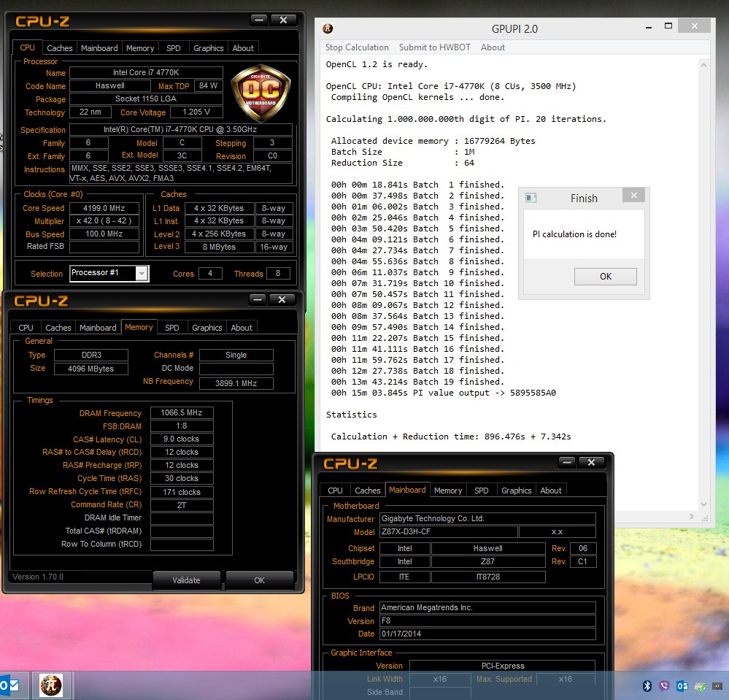Click the GPUPI scrollbar up arrow
This screenshot has width=729, height=700.
click(704, 65)
